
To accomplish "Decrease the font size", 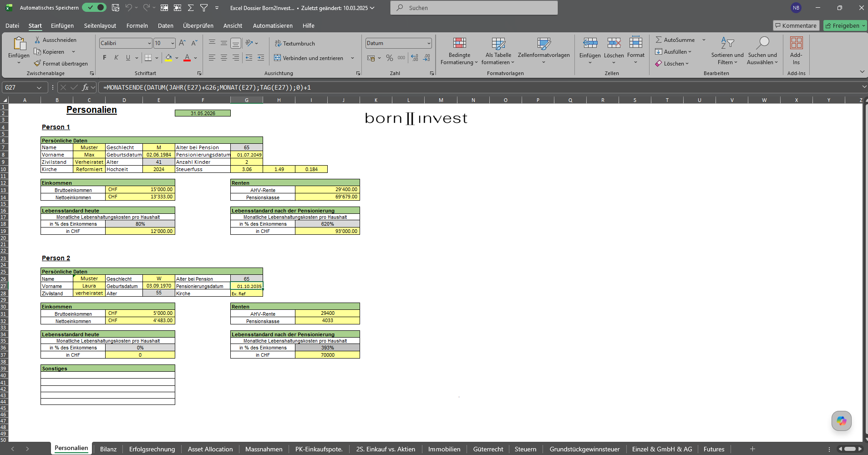I will (194, 43).
